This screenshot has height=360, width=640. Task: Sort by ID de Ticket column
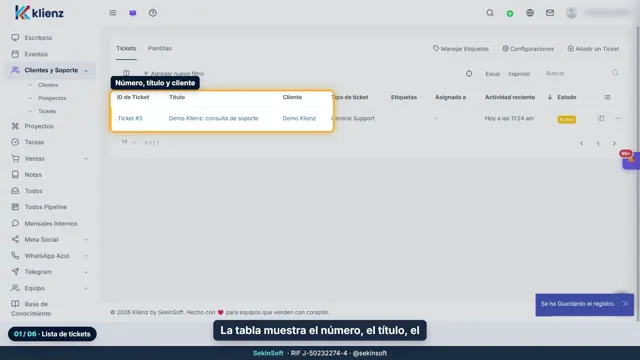tap(133, 97)
